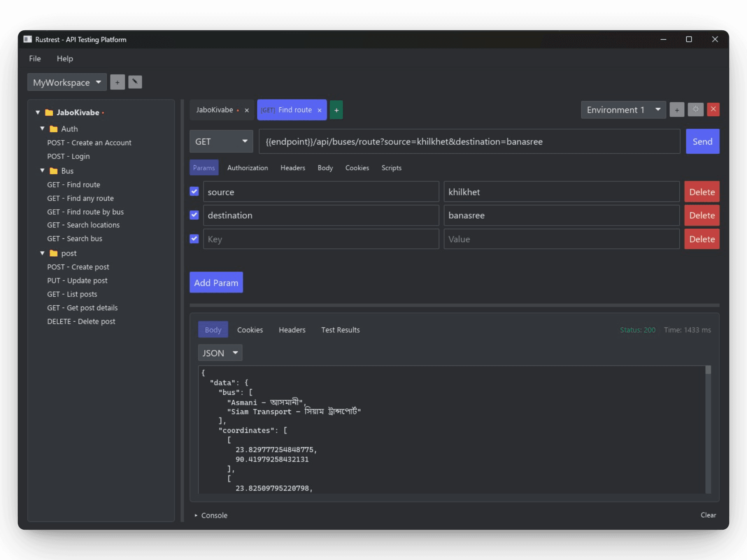Switch to the Scripts tab
The width and height of the screenshot is (747, 560).
(391, 168)
